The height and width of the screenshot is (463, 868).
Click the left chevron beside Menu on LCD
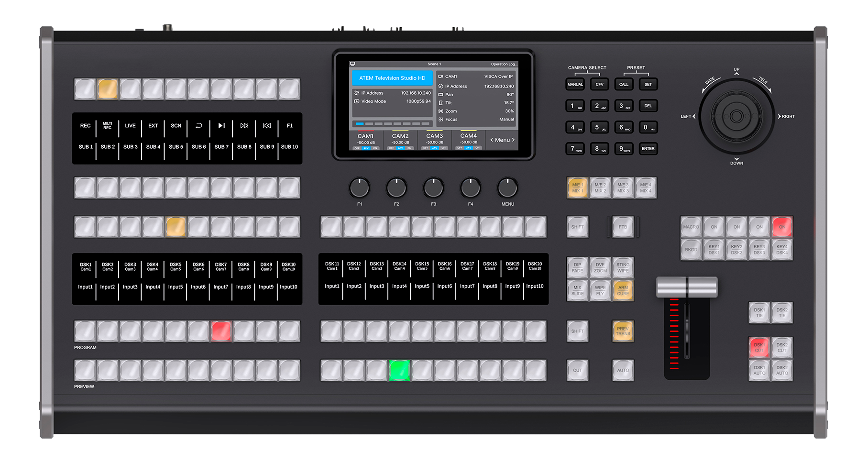(492, 140)
